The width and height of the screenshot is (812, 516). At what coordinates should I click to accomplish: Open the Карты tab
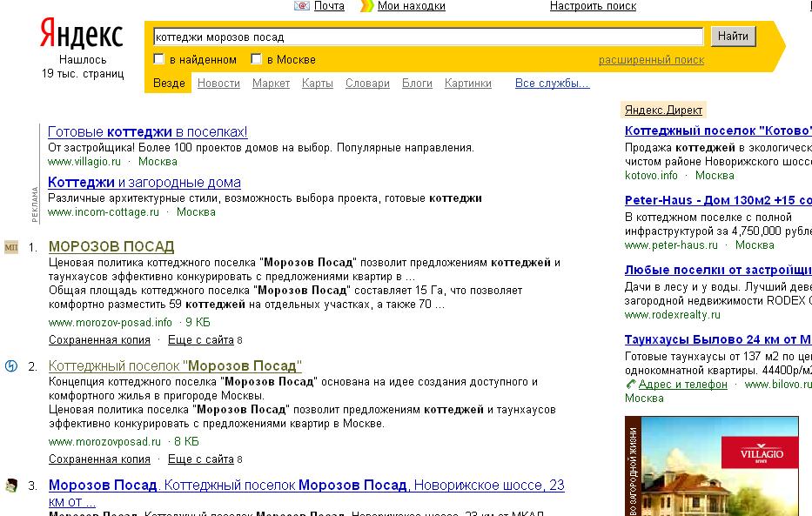coord(318,84)
